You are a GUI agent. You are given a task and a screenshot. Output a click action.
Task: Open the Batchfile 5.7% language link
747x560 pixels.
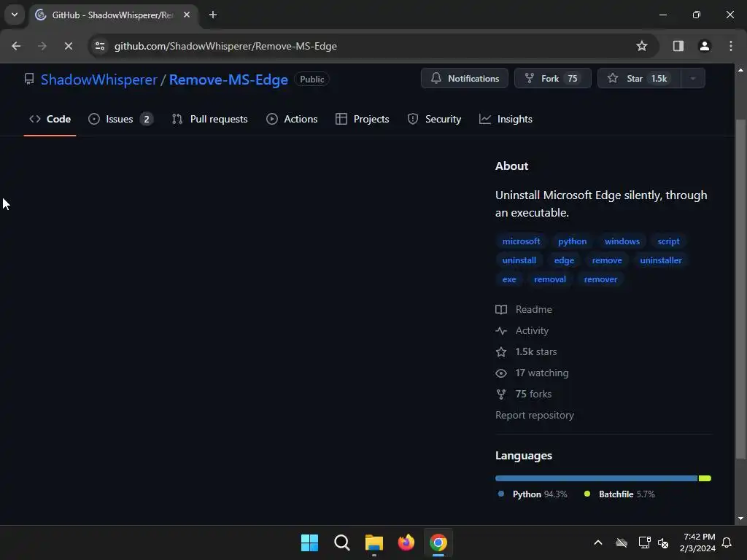619,494
